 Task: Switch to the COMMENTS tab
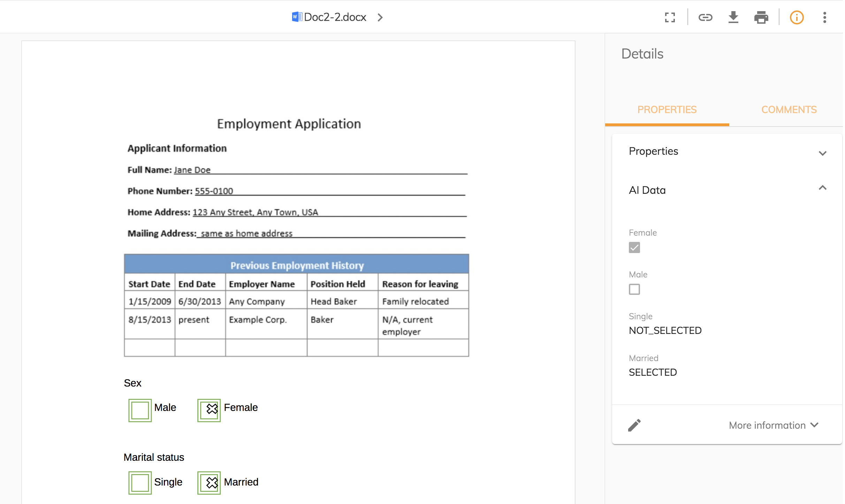pyautogui.click(x=789, y=109)
